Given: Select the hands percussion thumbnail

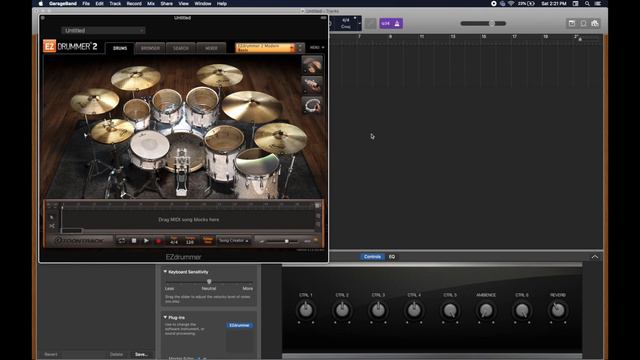Looking at the screenshot, I should [x=312, y=65].
